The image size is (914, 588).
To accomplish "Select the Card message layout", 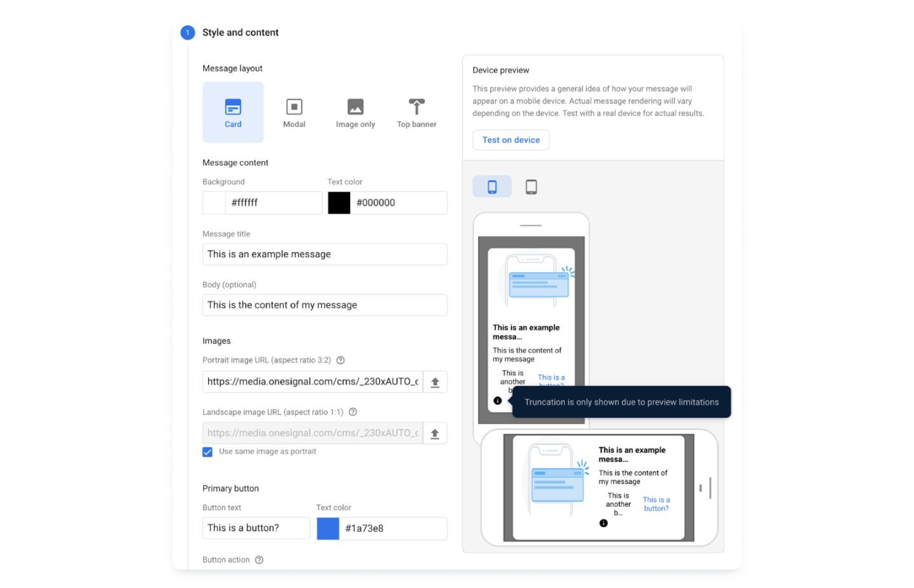I will pyautogui.click(x=233, y=112).
